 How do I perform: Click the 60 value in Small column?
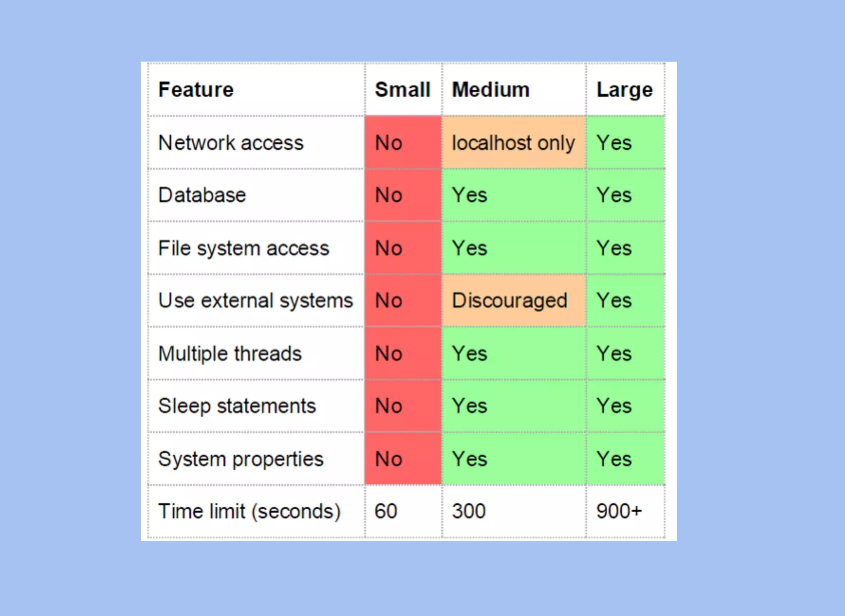click(x=386, y=512)
